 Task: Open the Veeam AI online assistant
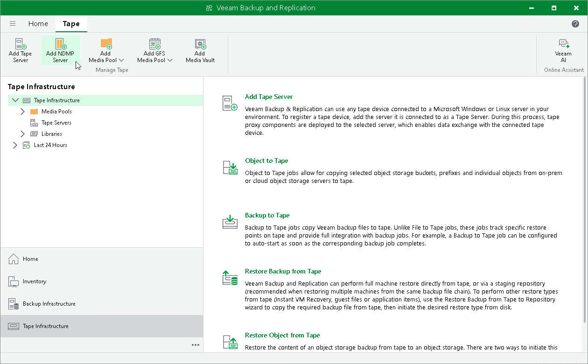click(x=563, y=50)
